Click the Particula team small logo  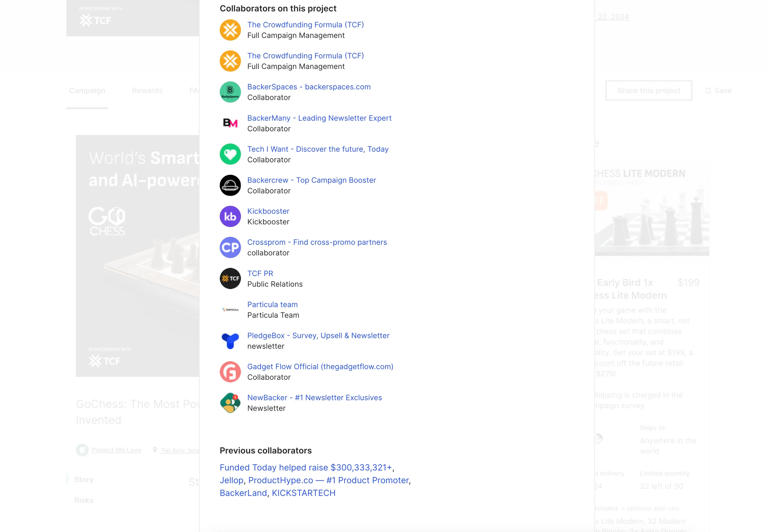point(230,309)
